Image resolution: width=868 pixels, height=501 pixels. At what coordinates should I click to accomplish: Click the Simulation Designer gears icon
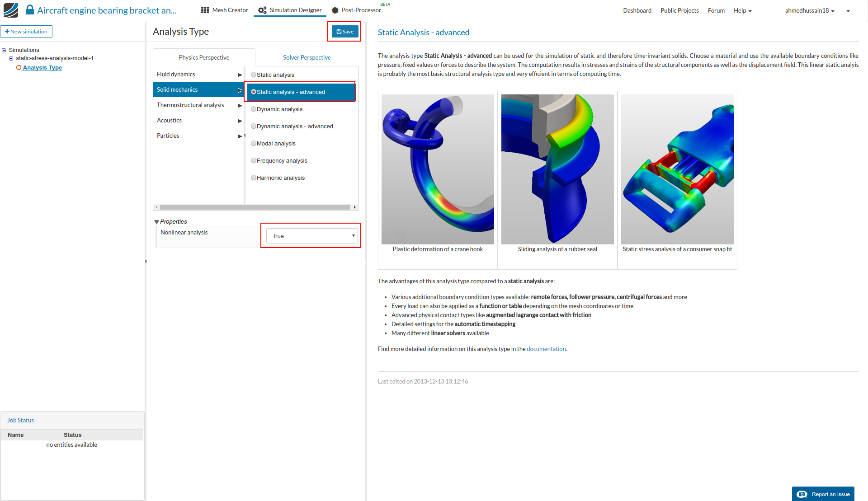coord(262,10)
